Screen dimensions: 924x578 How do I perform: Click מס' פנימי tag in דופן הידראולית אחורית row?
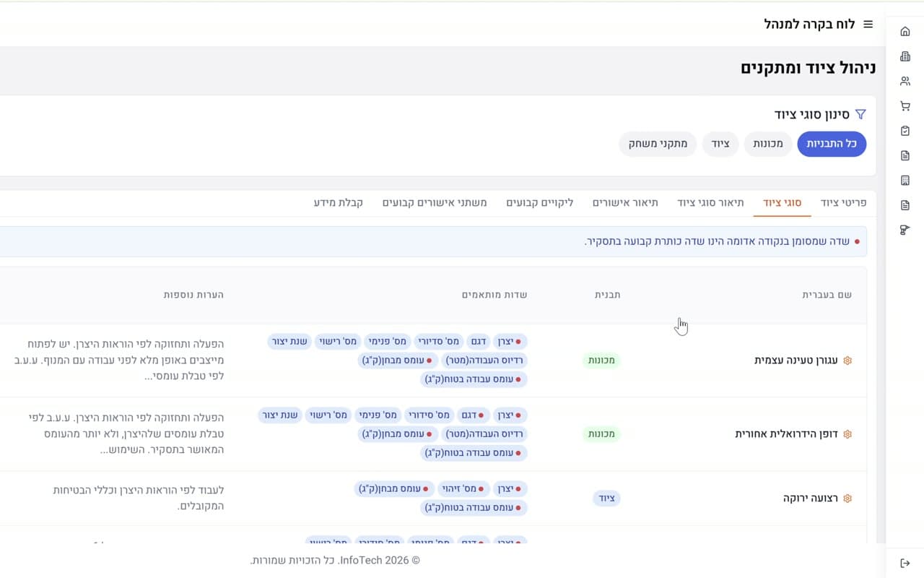(378, 415)
